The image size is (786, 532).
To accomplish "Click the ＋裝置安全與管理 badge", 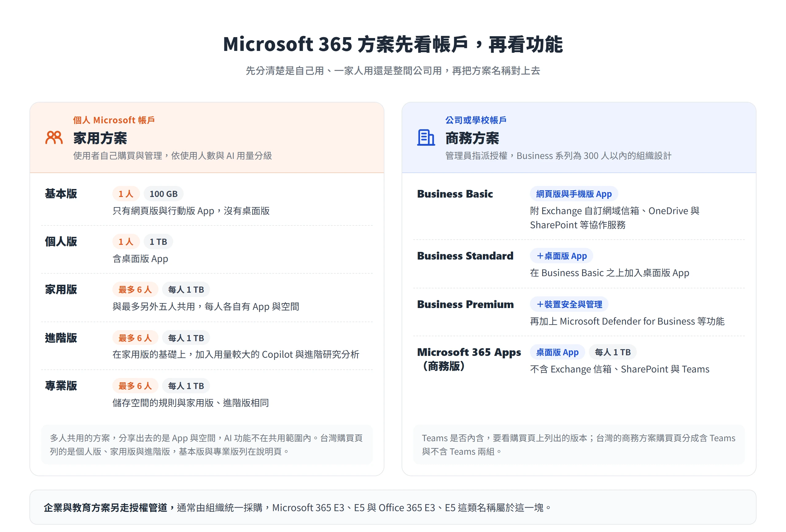I will (569, 304).
